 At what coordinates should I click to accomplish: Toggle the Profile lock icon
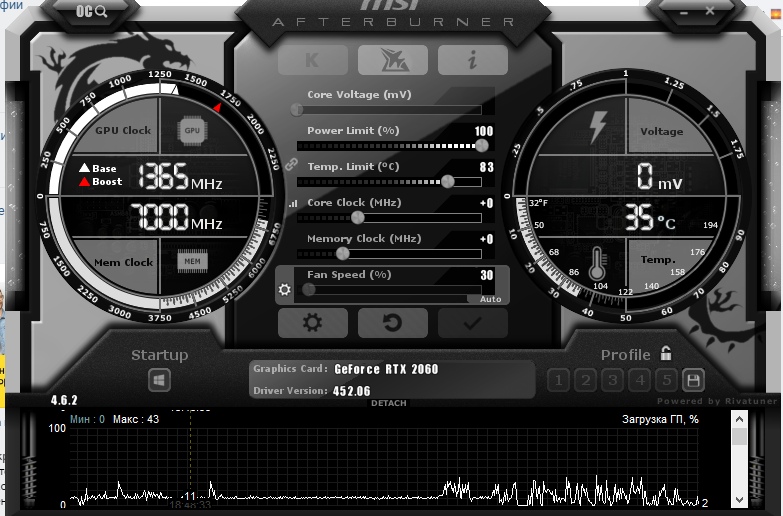pos(666,353)
